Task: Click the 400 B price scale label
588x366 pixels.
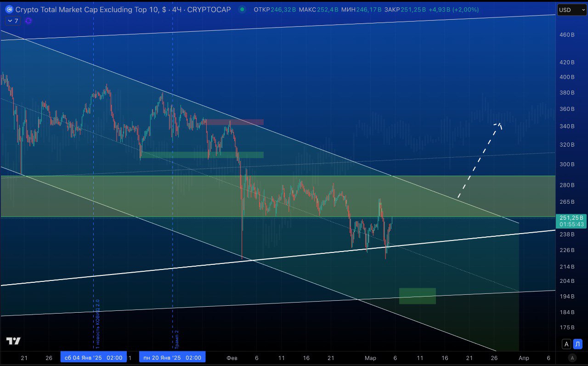Action: coord(566,77)
